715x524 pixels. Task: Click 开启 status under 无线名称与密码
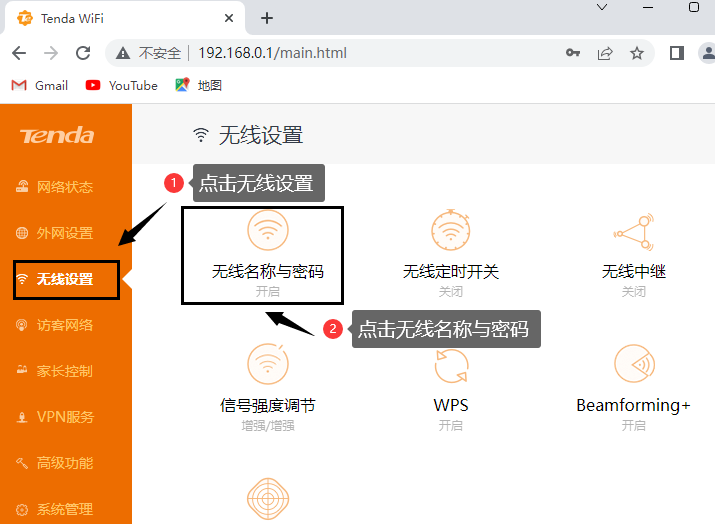pos(268,291)
